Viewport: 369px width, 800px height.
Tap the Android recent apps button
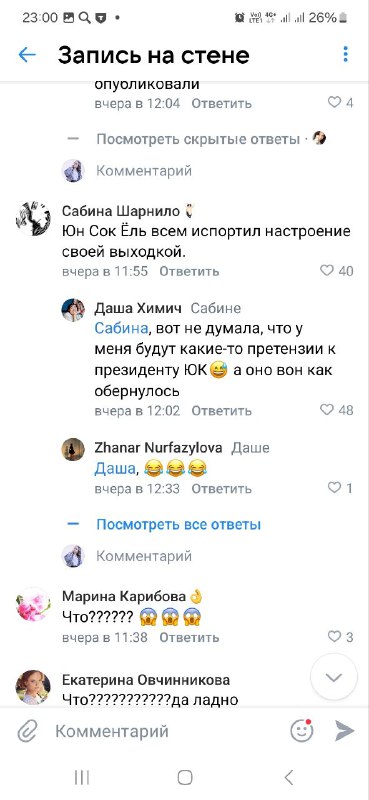82,778
